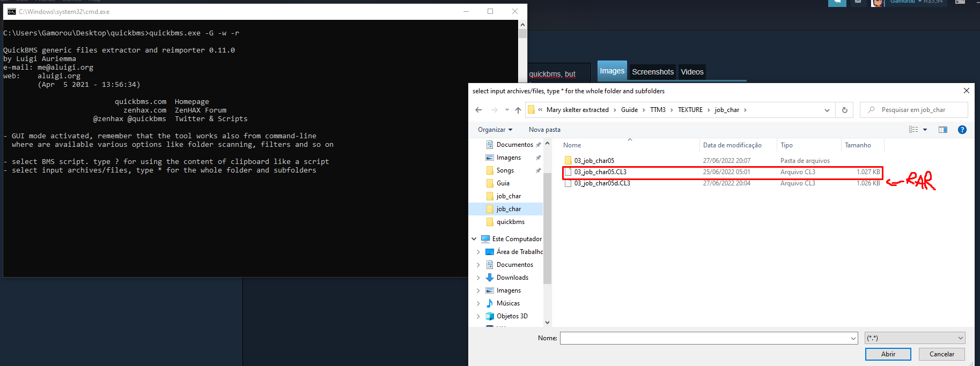Click Mary skelter extracted breadcrumb

tap(577, 110)
